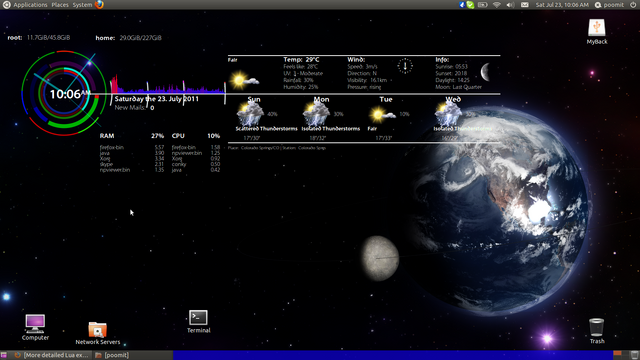Viewport: 640px width, 360px height.
Task: Click 'firefox-bin' in the RAM list
Action: point(111,147)
